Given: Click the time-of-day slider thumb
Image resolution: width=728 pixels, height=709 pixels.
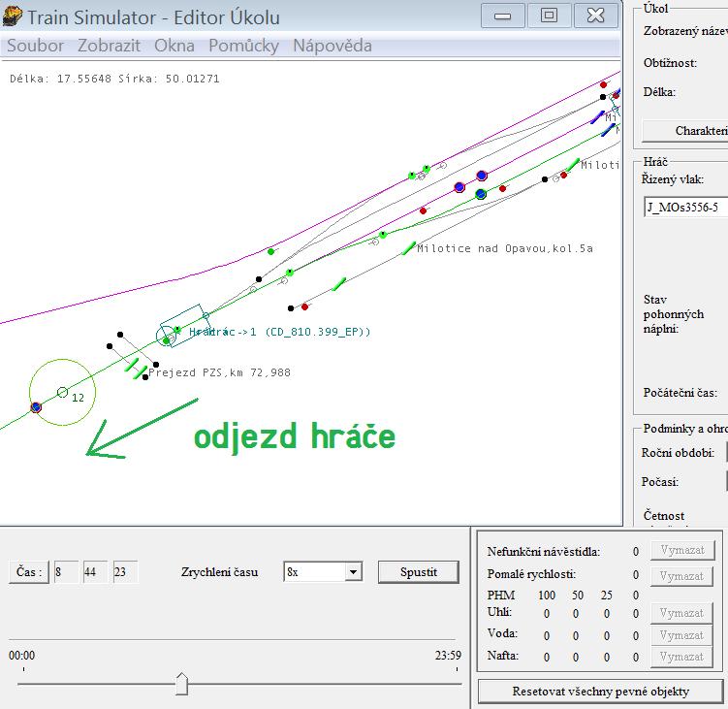Looking at the screenshot, I should [181, 685].
